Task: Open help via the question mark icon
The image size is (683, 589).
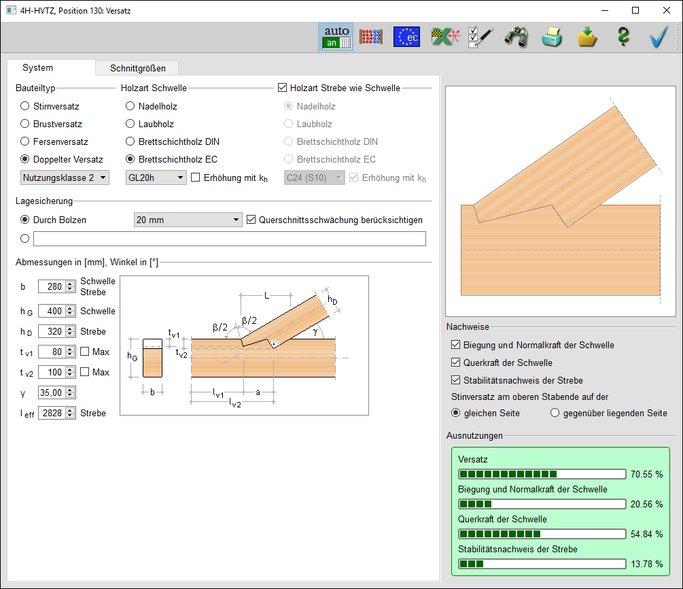Action: (623, 37)
